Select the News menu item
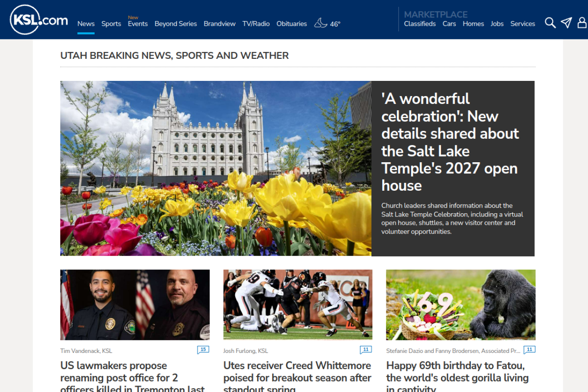Viewport: 588px width, 392px height. (x=86, y=24)
